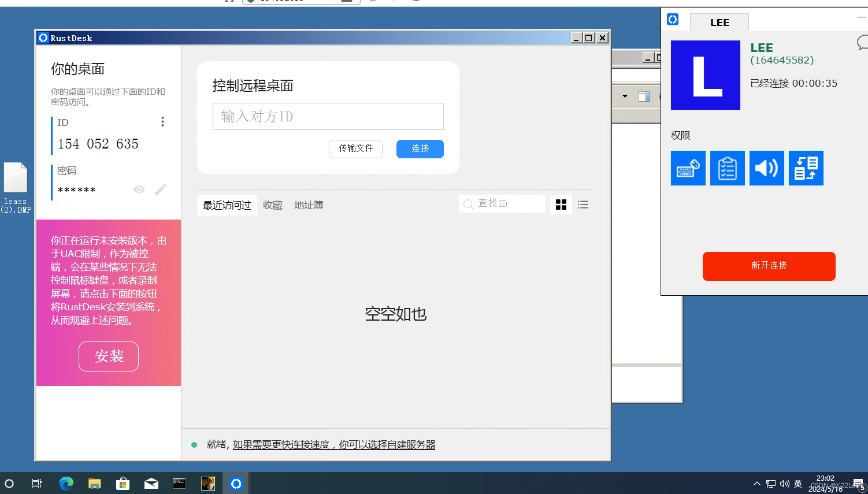Toggle keyboard and mouse permission for LEE
The width and height of the screenshot is (868, 494).
click(688, 168)
